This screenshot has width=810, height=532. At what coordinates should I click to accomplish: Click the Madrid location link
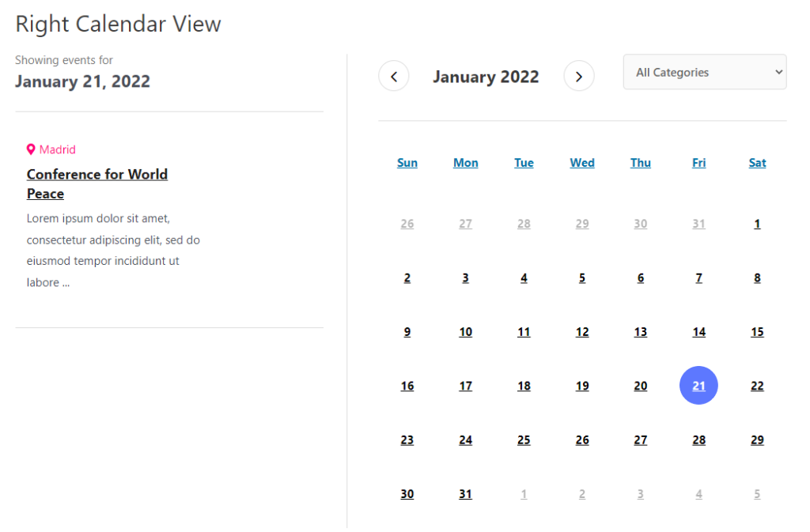(x=58, y=149)
